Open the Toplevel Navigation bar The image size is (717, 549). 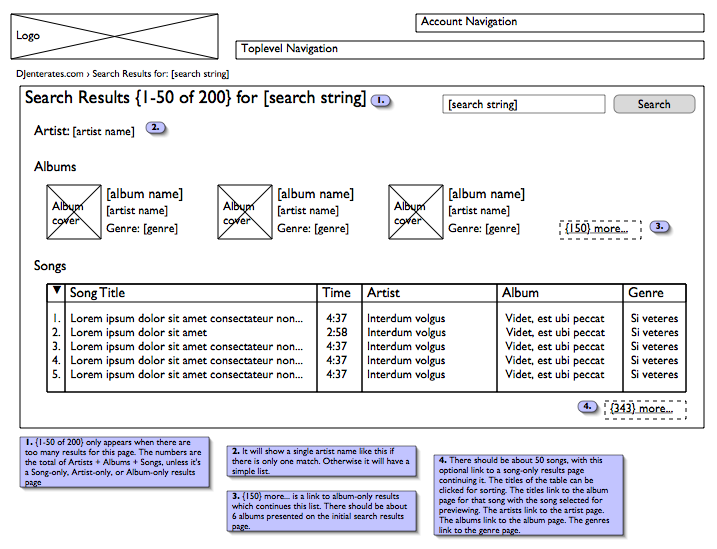pyautogui.click(x=470, y=50)
